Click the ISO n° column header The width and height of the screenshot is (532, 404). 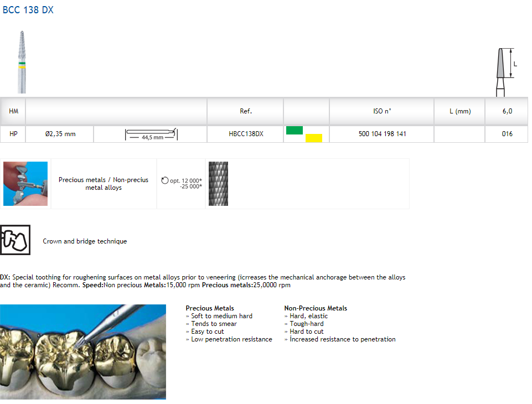pos(382,111)
